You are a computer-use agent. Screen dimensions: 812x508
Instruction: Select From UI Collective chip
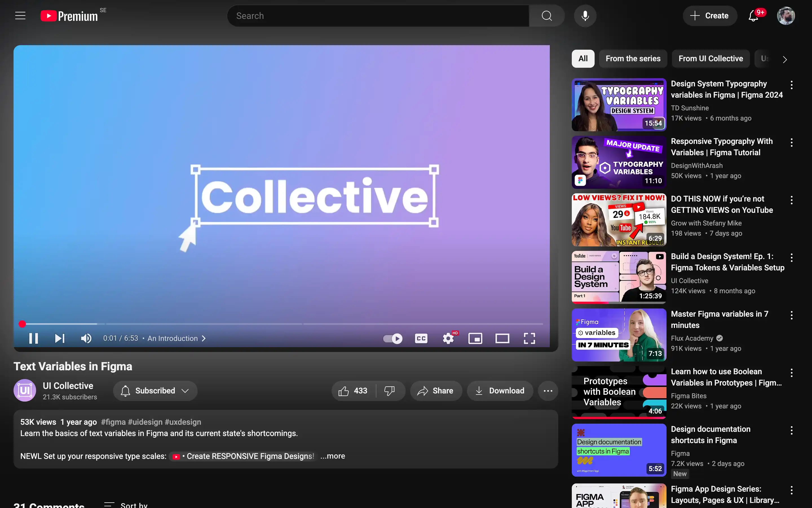click(x=711, y=59)
